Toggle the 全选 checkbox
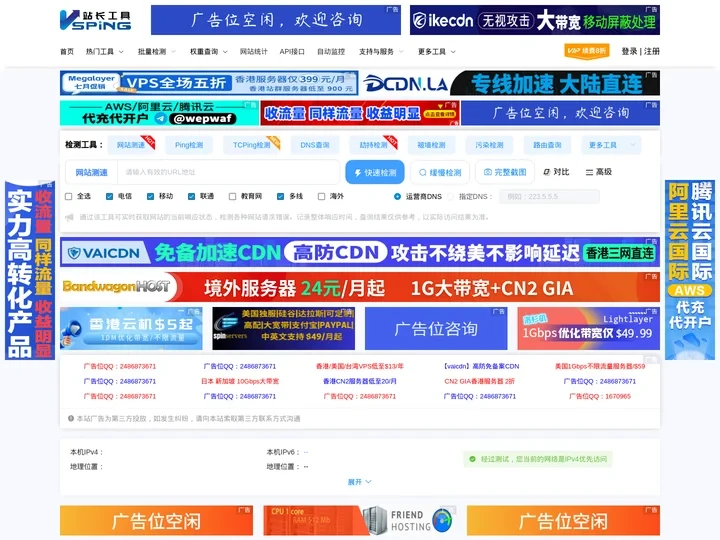Viewport: 720px width, 540px height. [x=68, y=197]
